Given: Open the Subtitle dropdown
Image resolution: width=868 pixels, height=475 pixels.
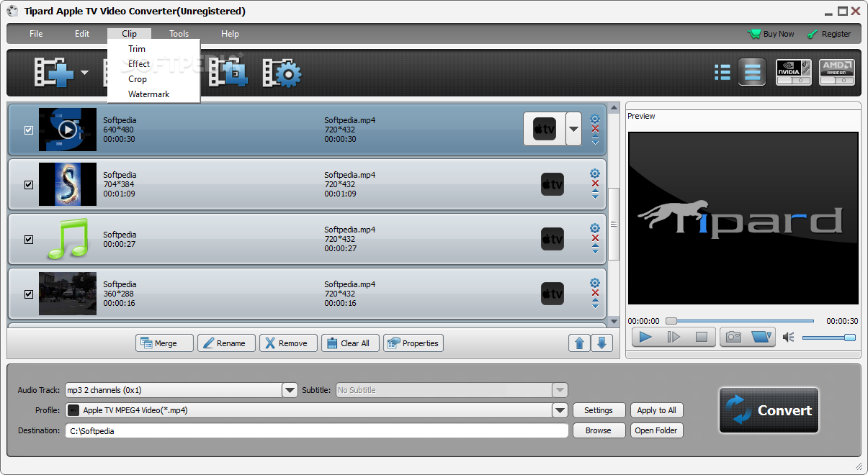Looking at the screenshot, I should 560,390.
